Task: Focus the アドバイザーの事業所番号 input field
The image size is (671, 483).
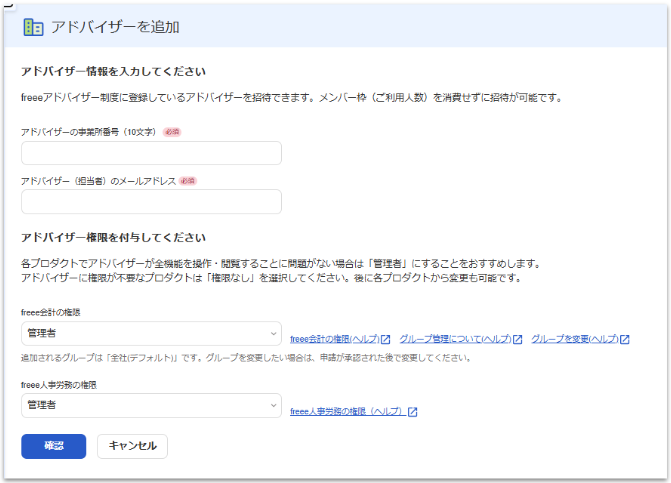Action: (151, 153)
